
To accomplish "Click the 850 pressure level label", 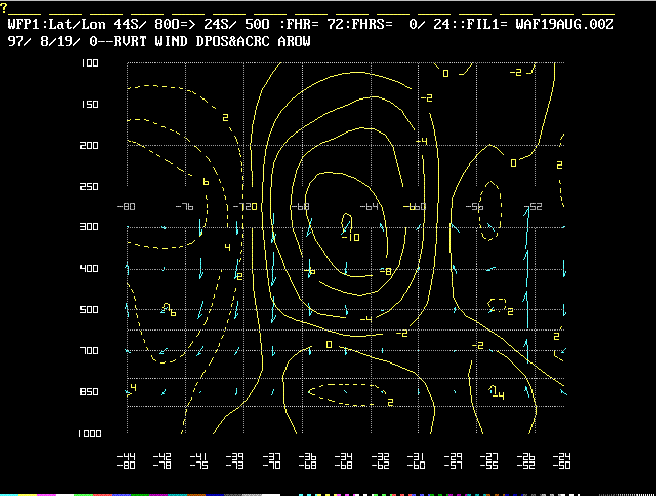I will 89,391.
